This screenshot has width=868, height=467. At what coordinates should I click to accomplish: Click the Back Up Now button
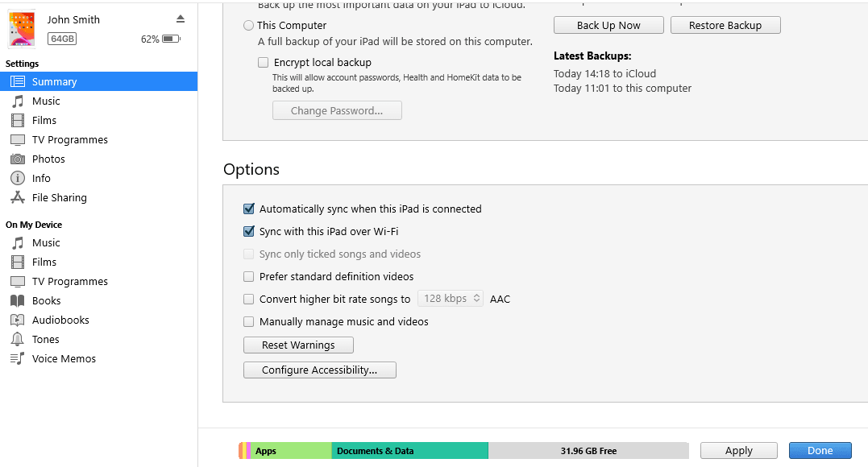point(608,25)
